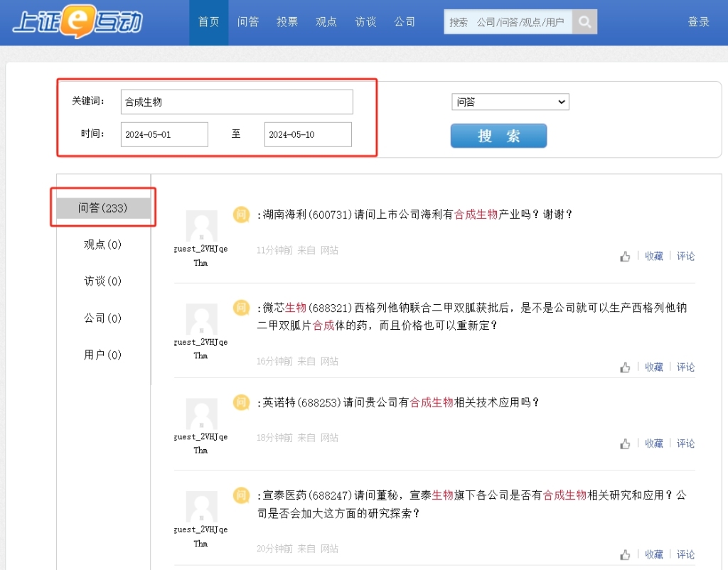The width and height of the screenshot is (728, 570).
Task: Open the 微芯生物(688321) question text
Action: pos(472,316)
